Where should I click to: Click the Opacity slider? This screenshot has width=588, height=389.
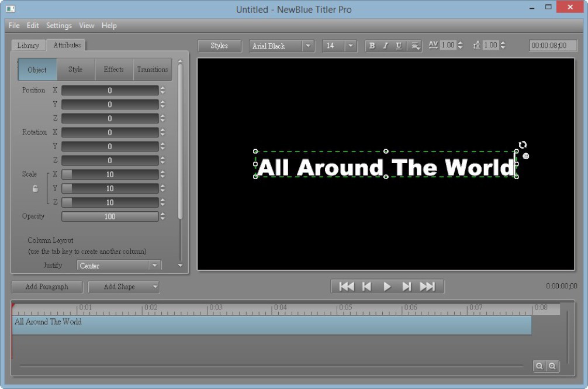pos(110,216)
